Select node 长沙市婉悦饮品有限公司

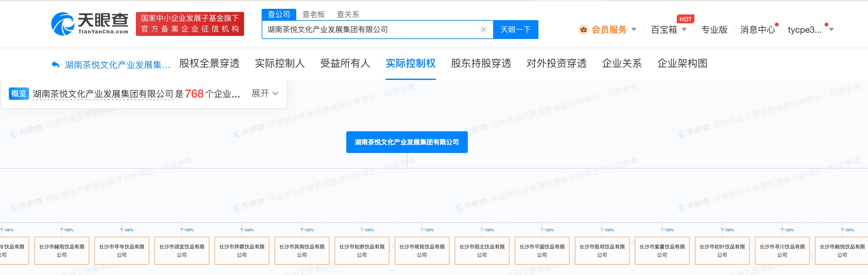(842, 250)
